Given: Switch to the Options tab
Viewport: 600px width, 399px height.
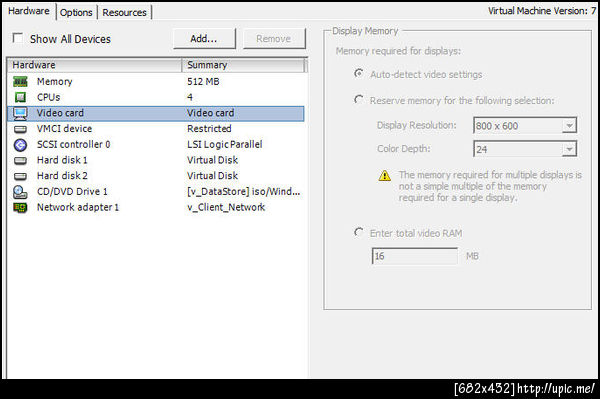Looking at the screenshot, I should click(76, 12).
